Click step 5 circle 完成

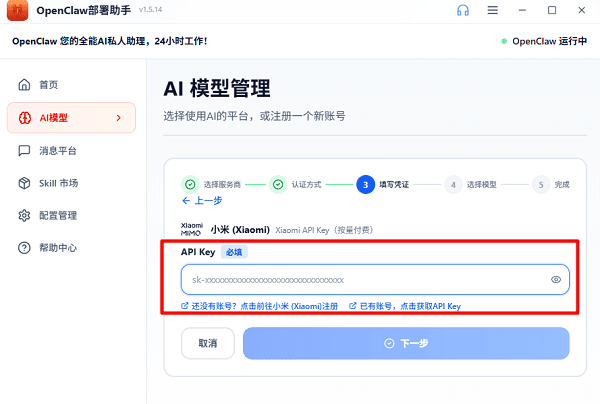541,185
